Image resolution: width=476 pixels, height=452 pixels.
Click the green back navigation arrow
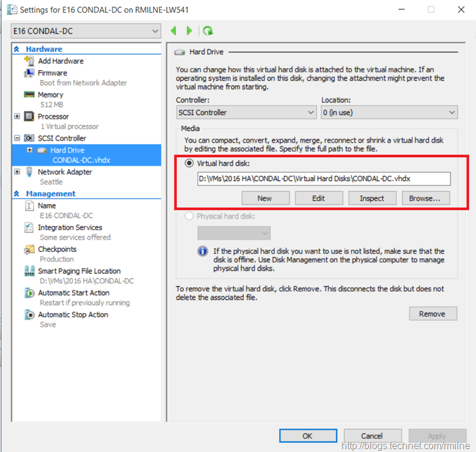[174, 31]
